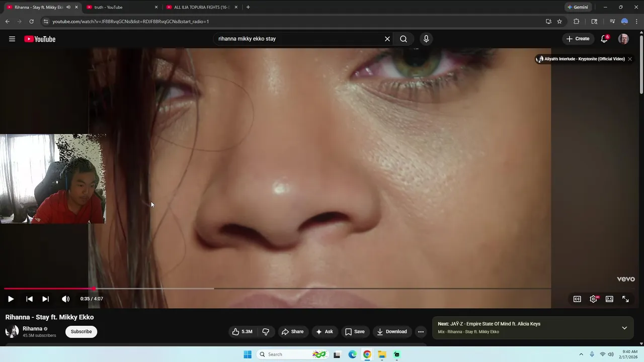Open the Chrome profile avatar
644x362 pixels.
pyautogui.click(x=624, y=22)
